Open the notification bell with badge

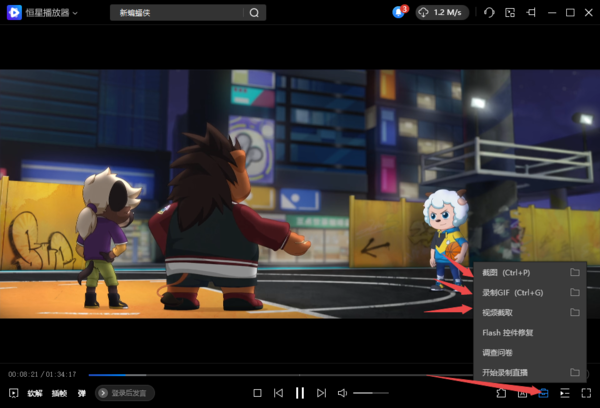399,12
